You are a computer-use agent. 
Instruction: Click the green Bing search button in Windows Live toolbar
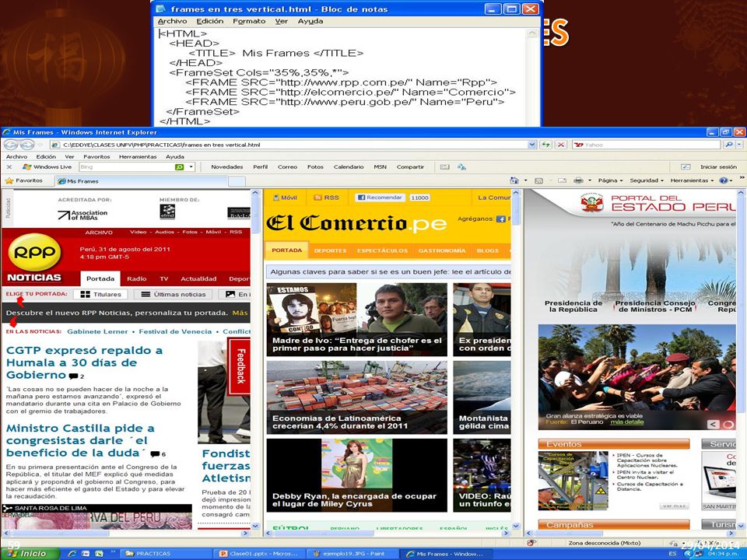coord(179,167)
